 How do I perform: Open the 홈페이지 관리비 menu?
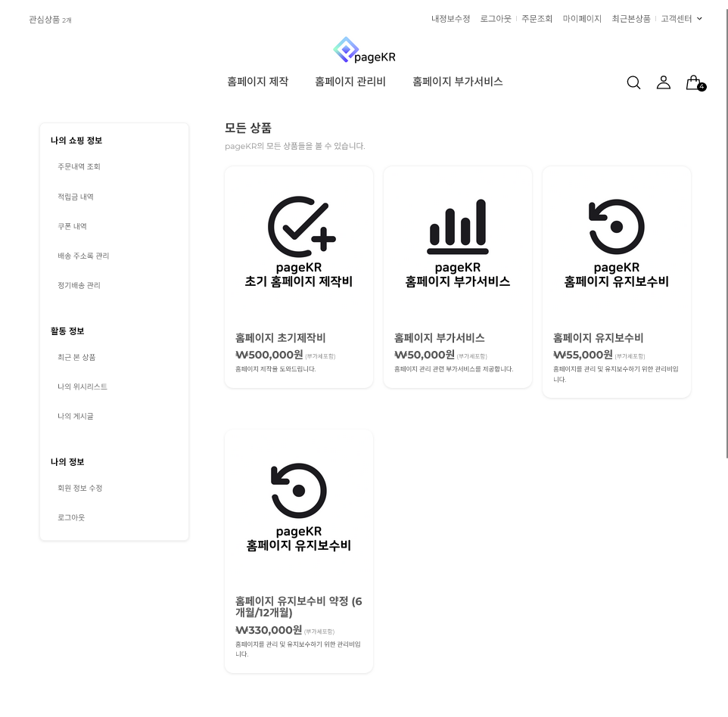pyautogui.click(x=350, y=82)
